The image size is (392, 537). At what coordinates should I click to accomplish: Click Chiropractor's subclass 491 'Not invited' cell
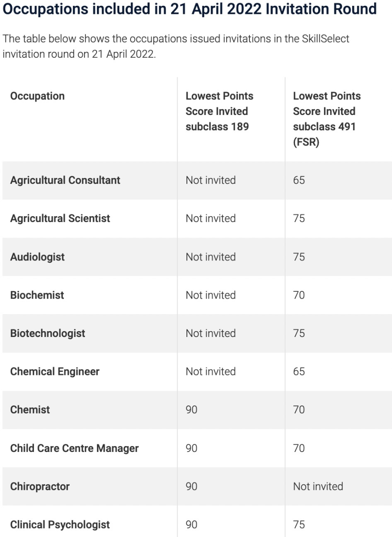coord(318,486)
